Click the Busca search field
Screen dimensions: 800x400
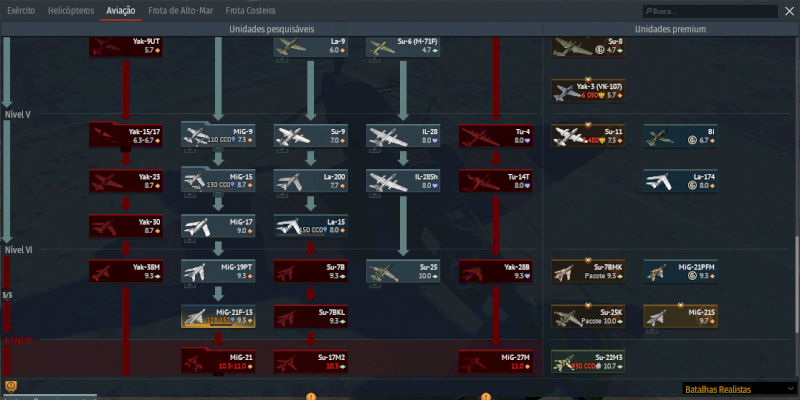coord(710,11)
